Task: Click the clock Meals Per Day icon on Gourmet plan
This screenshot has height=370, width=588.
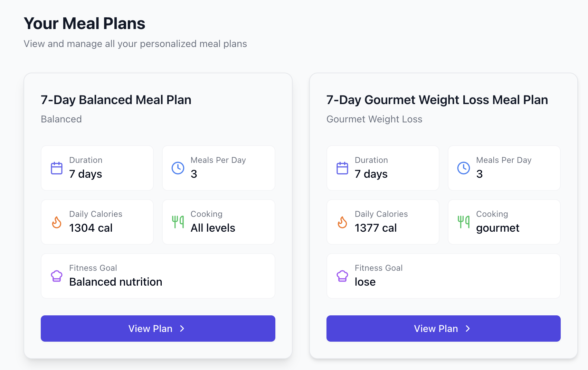Action: [x=464, y=168]
